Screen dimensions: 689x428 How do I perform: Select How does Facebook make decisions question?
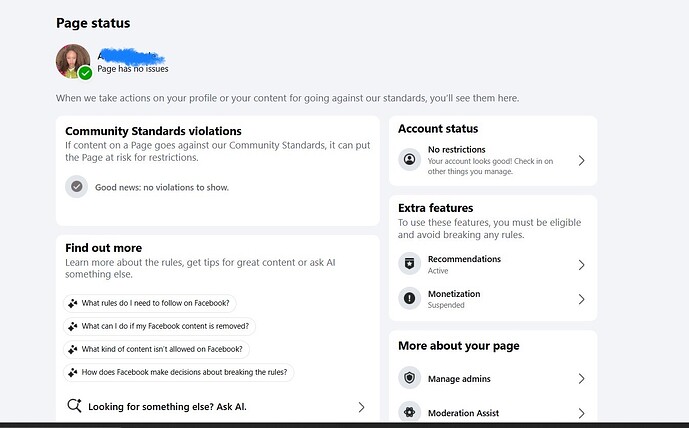[179, 372]
